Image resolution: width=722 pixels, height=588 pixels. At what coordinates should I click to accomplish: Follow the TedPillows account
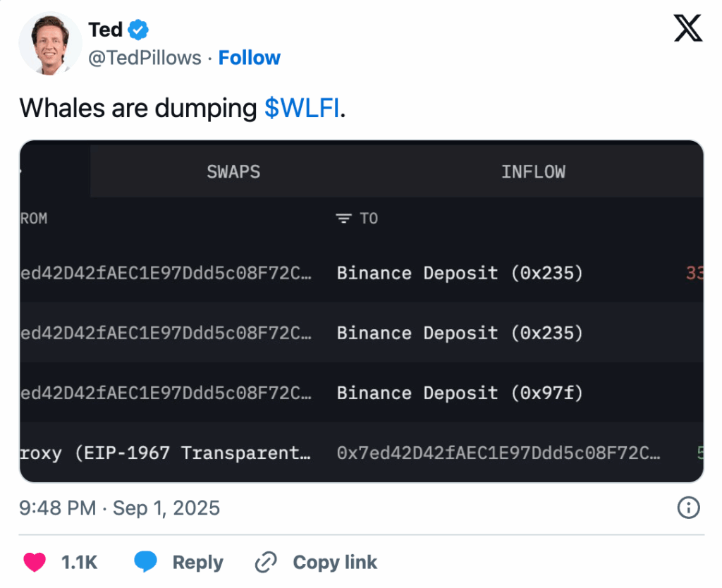coord(249,58)
